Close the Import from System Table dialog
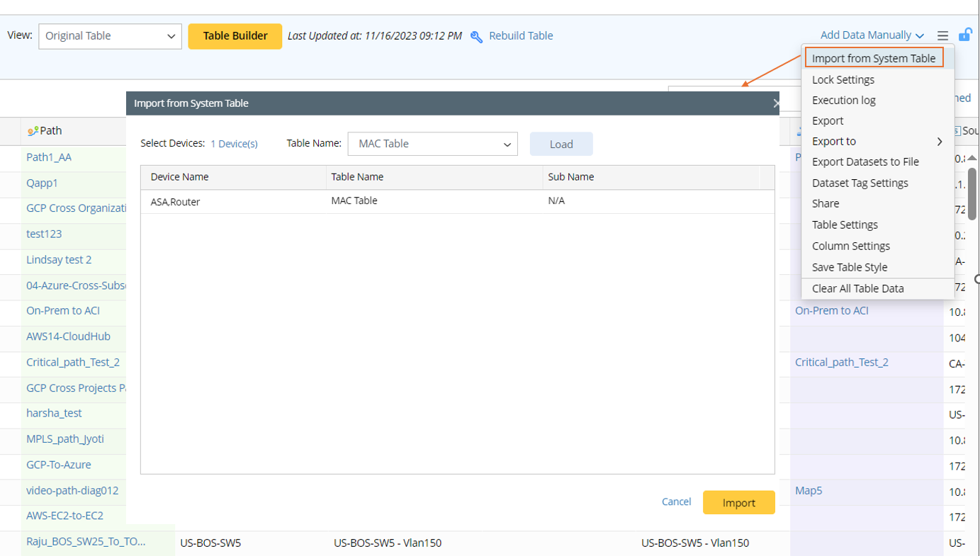The image size is (980, 556). 777,103
